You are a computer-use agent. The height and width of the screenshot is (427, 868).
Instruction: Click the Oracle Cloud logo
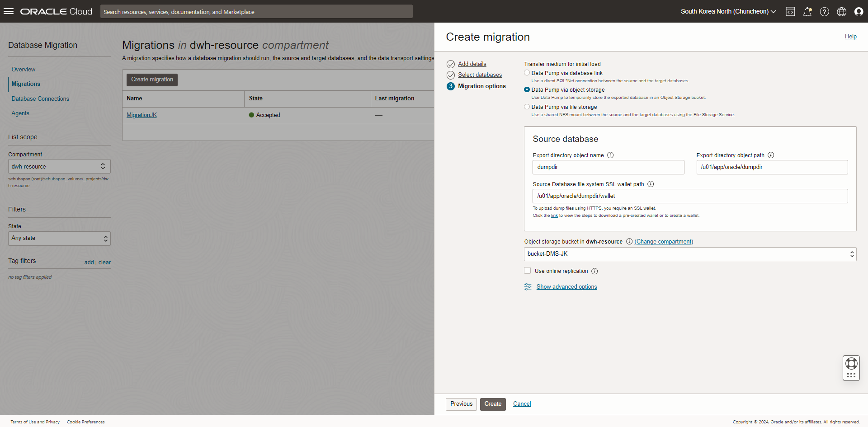(56, 12)
